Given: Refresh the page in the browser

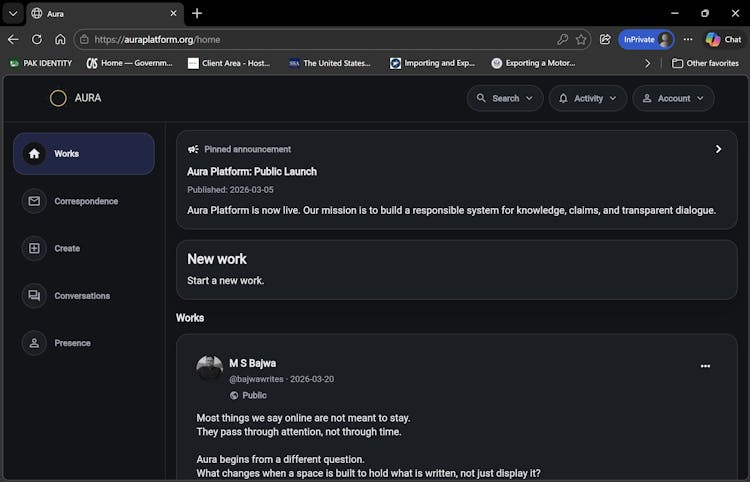Looking at the screenshot, I should [x=37, y=39].
